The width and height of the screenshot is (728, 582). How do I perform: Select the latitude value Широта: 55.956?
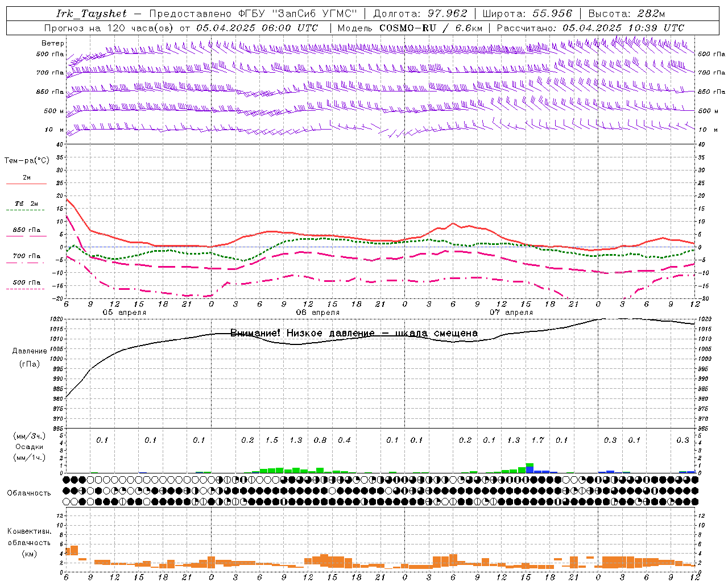tap(527, 14)
